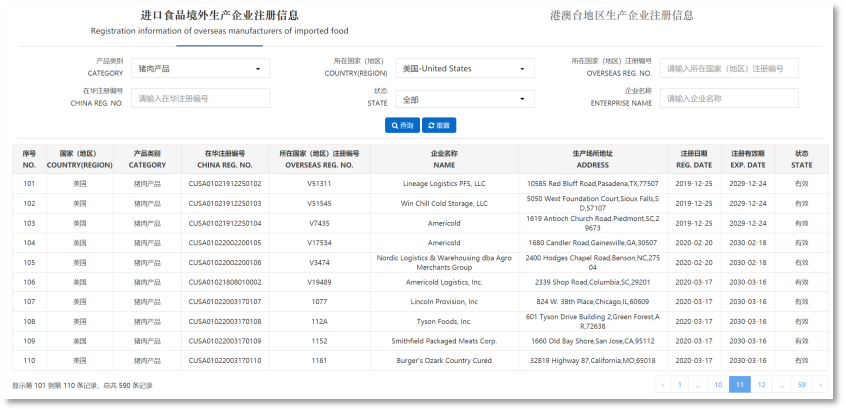Click address 1680 Candler Road, Gainesville
The image size is (844, 410).
tap(593, 243)
